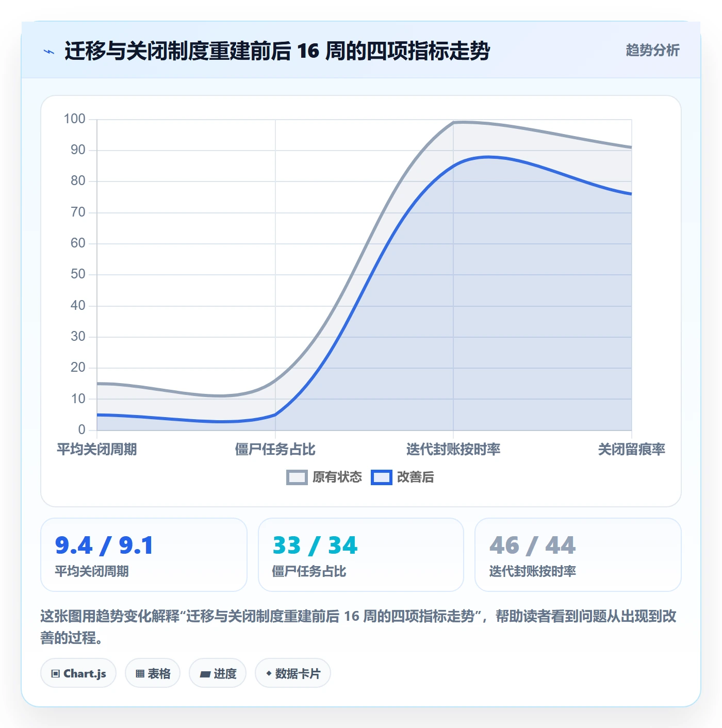The image size is (722, 728).
Task: Click the 平均关闭周期 card caption
Action: coord(92,571)
